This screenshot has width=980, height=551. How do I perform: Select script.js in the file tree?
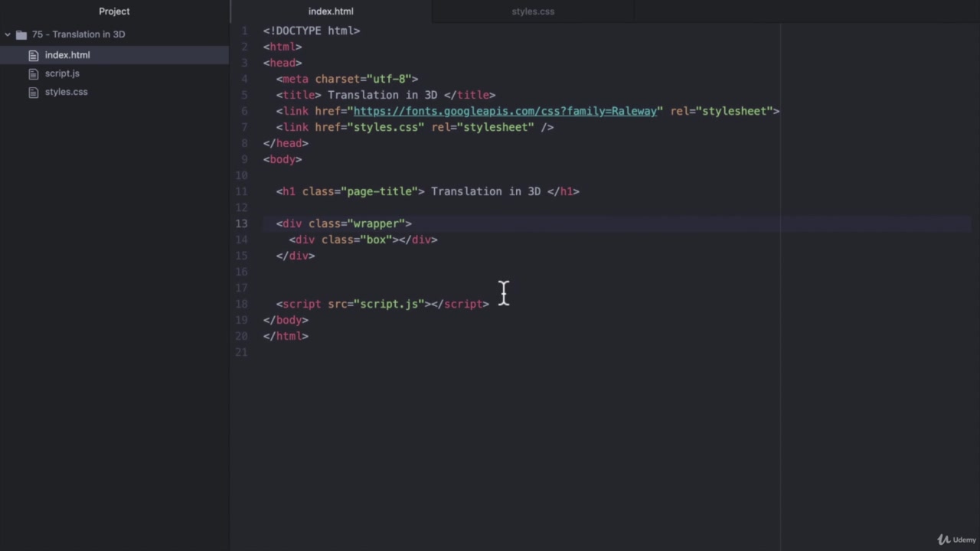[x=62, y=73]
